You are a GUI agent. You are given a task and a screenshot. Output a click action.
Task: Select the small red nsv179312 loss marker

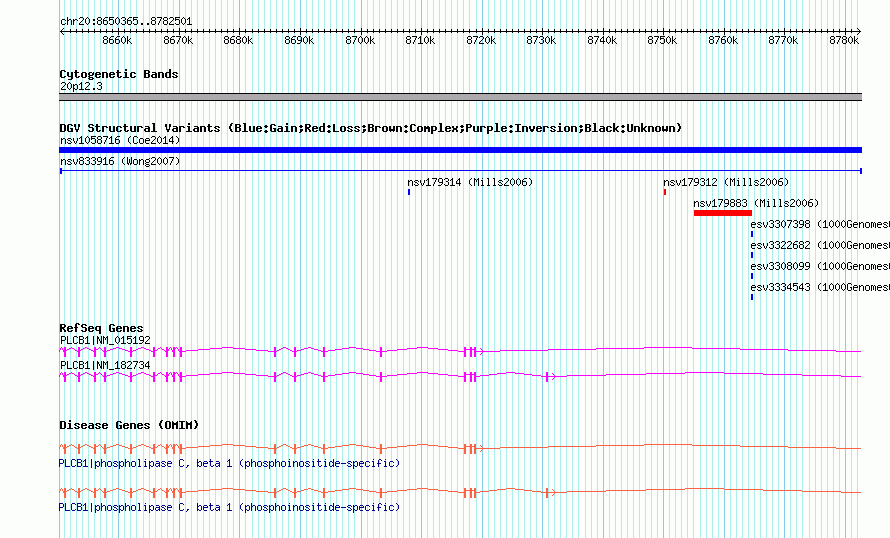coord(665,192)
